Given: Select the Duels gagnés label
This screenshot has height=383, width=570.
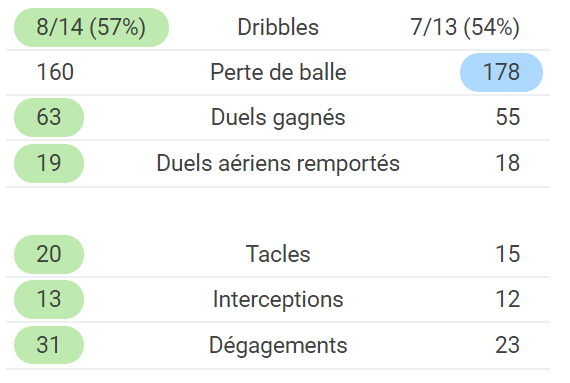Looking at the screenshot, I should 278,118.
